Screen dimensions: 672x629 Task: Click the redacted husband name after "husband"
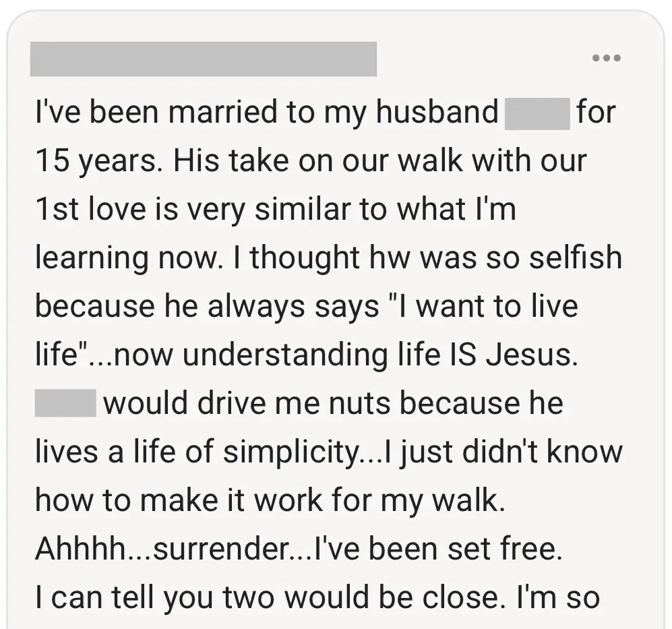coord(537,113)
